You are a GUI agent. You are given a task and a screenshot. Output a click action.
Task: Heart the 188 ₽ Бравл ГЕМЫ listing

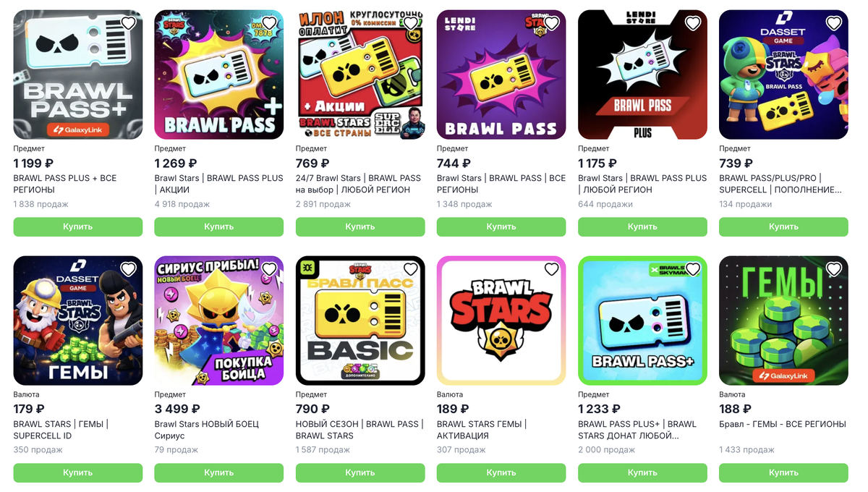coord(833,269)
